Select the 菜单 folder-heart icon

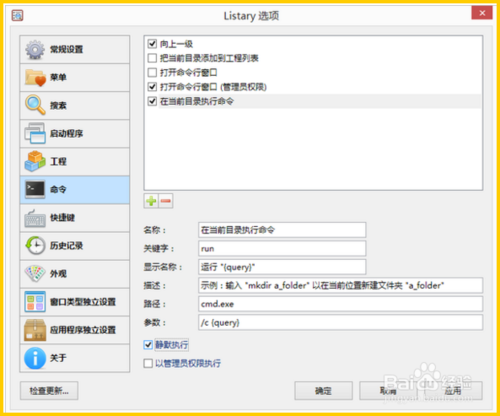point(35,78)
